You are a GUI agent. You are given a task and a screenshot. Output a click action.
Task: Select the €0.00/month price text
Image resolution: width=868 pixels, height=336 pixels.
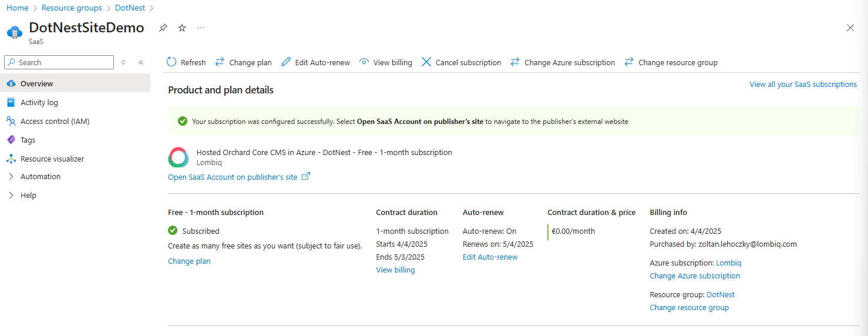tap(573, 231)
